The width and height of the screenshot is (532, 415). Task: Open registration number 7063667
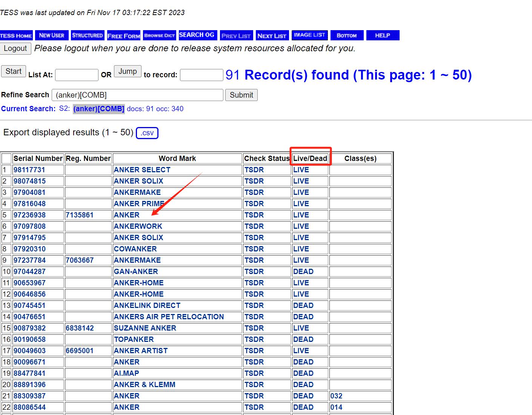click(x=80, y=260)
